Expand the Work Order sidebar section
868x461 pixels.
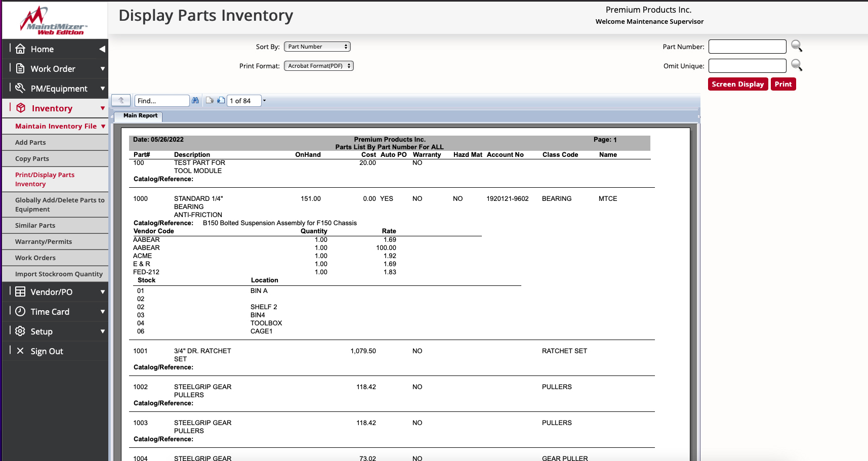(x=103, y=68)
